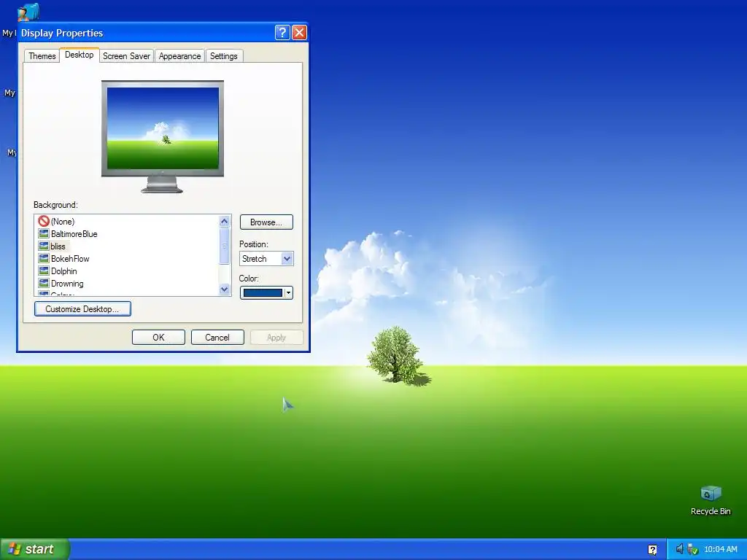Open the Appearance tab
747x560 pixels.
point(179,55)
